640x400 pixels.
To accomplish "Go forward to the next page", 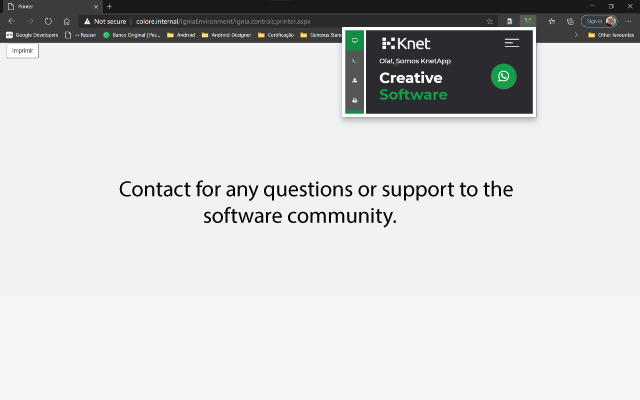I will [30, 21].
